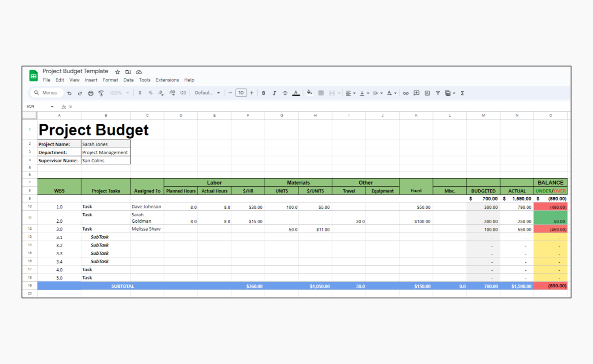Open the paint format tool

101,93
